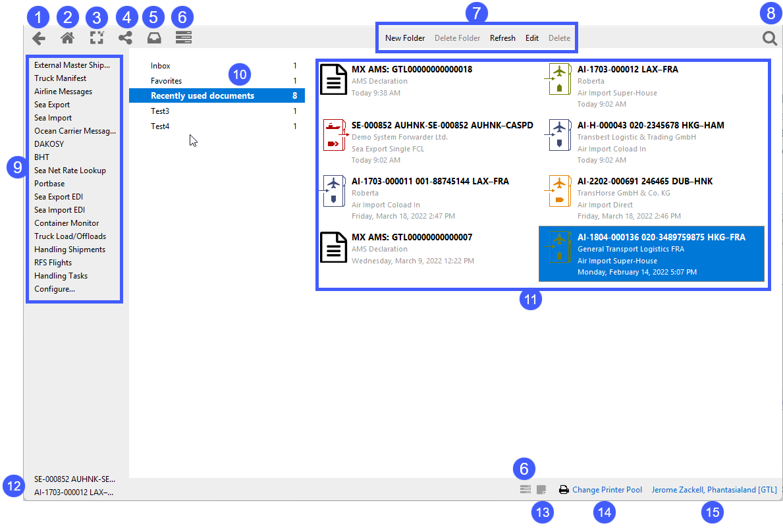Click the share icon in toolbar
Viewport: 783px width, 532px height.
(x=125, y=38)
